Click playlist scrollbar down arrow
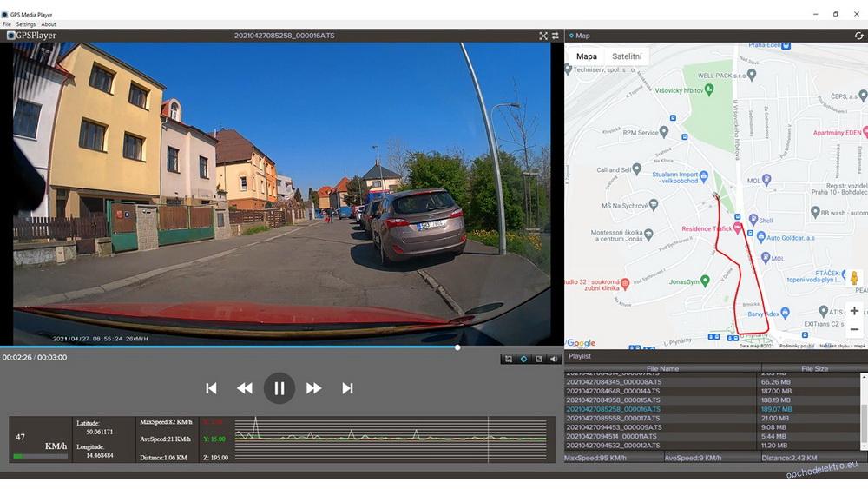Viewport: 868px width, 489px height. pos(864,447)
